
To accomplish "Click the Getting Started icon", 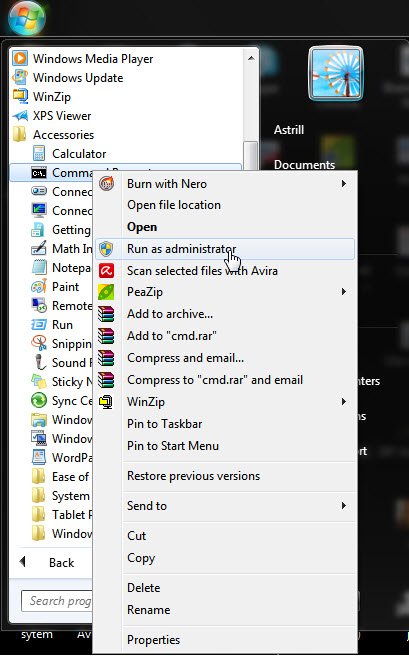I will pos(38,230).
